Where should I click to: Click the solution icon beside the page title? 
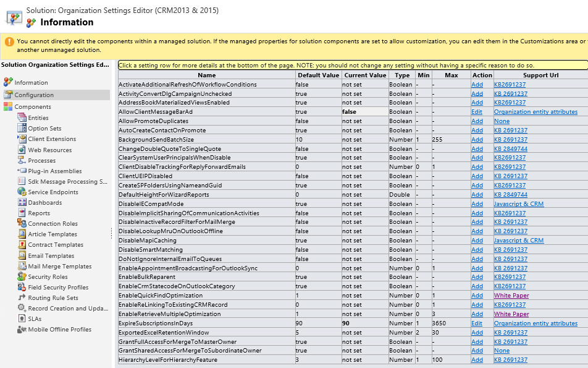point(14,17)
